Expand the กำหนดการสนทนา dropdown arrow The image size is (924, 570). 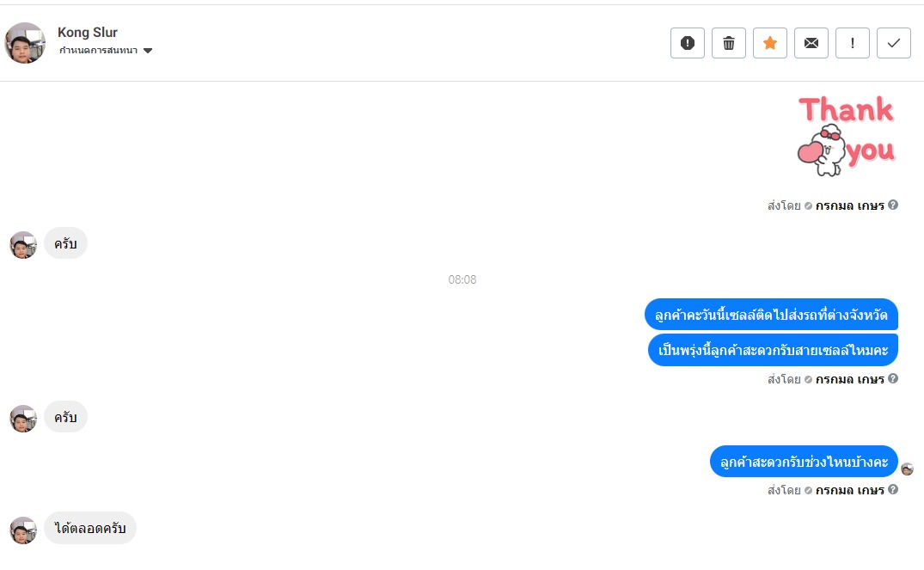point(148,51)
